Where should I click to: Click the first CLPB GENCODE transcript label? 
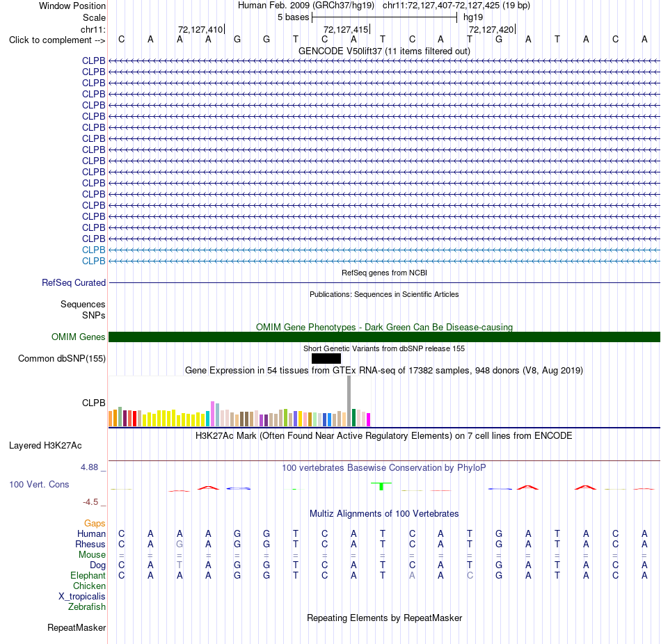94,61
